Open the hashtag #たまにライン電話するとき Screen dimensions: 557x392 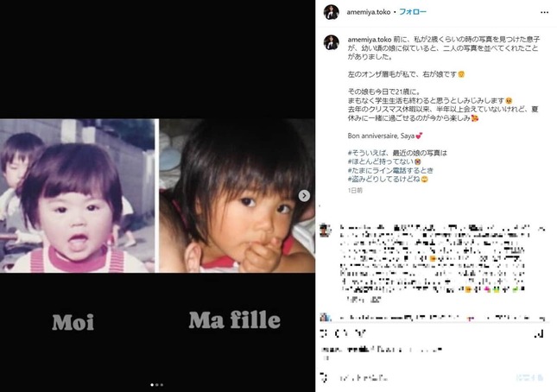point(390,170)
